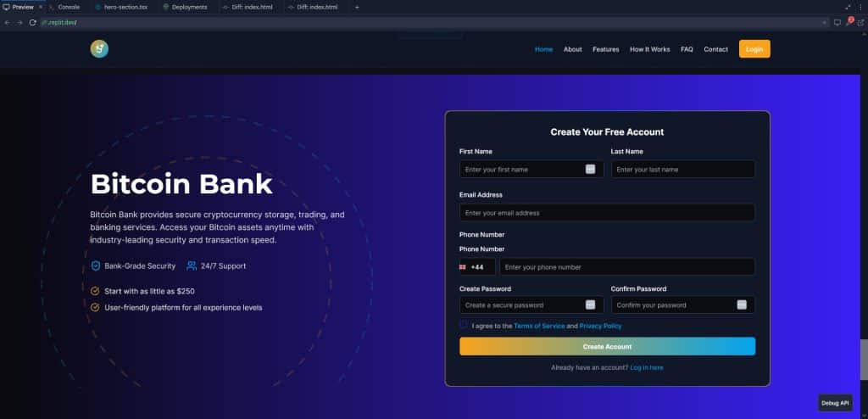Click the Bitcoin Bank logo icon

pyautogui.click(x=99, y=49)
